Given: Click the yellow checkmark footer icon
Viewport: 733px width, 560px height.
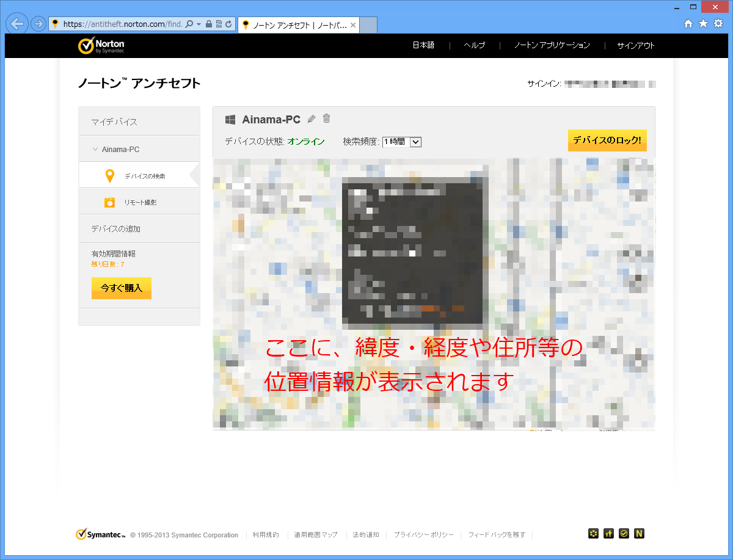Looking at the screenshot, I should 624,534.
